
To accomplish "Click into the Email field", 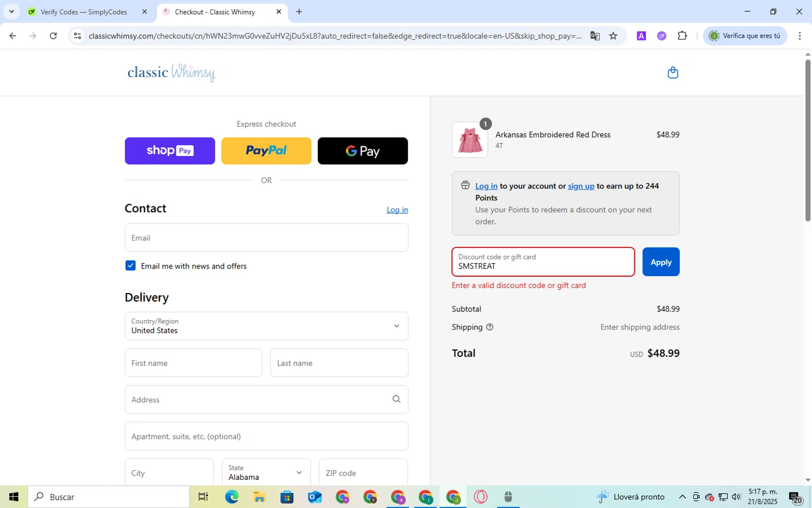I will (266, 237).
